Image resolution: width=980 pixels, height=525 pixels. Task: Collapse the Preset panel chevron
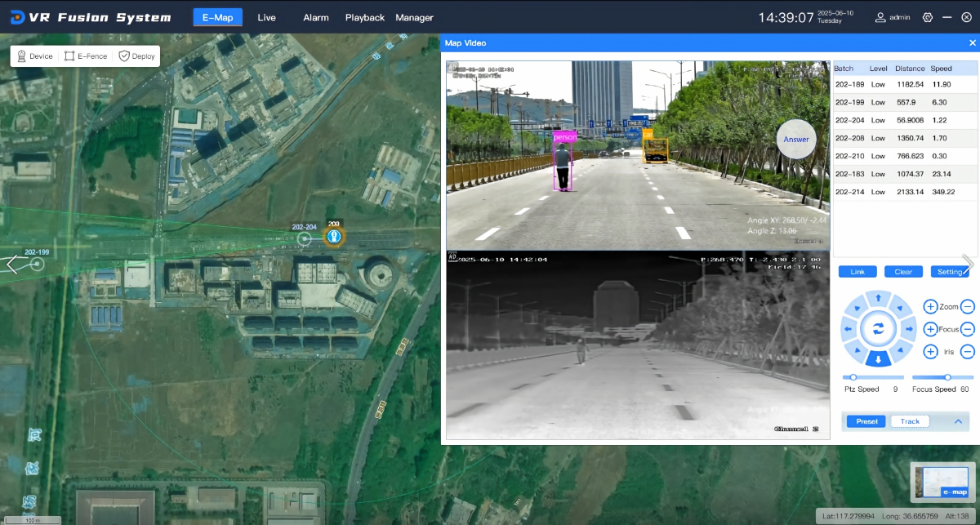point(958,421)
